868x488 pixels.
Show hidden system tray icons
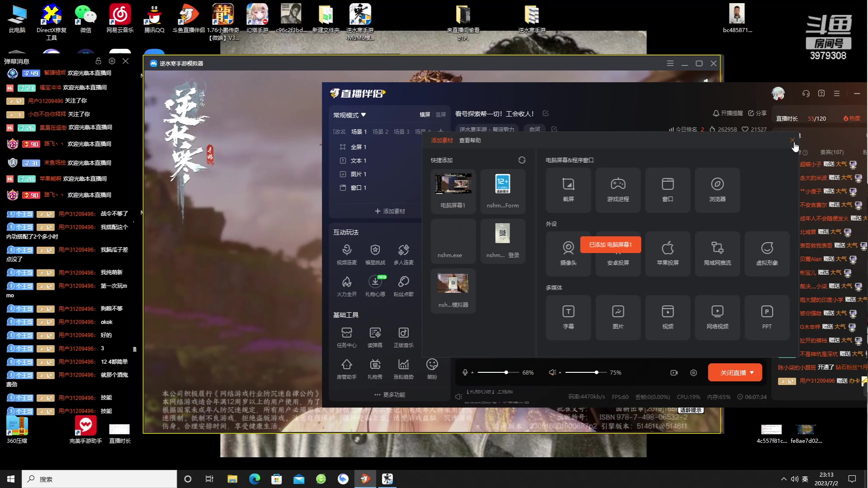[783, 479]
